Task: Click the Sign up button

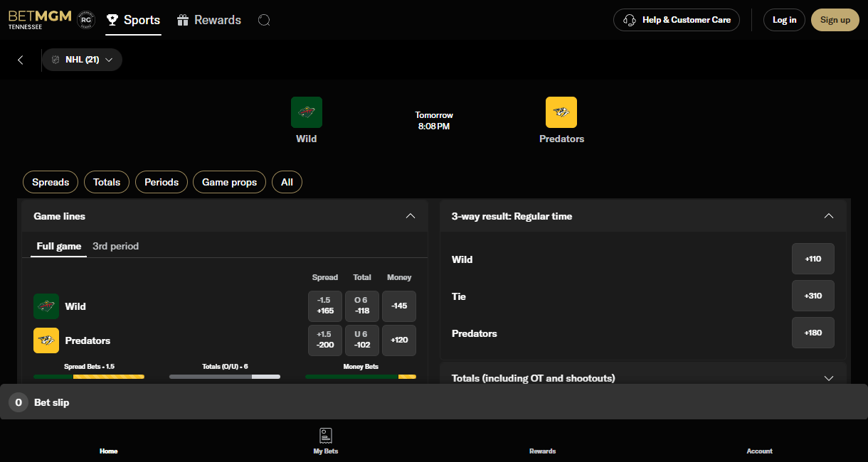Action: (835, 20)
